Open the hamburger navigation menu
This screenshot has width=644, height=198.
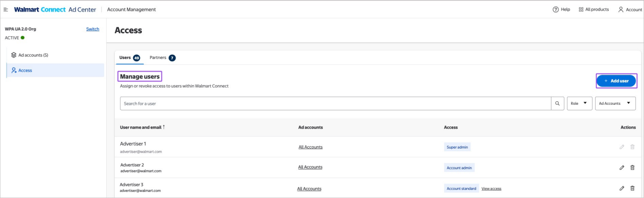coord(6,10)
